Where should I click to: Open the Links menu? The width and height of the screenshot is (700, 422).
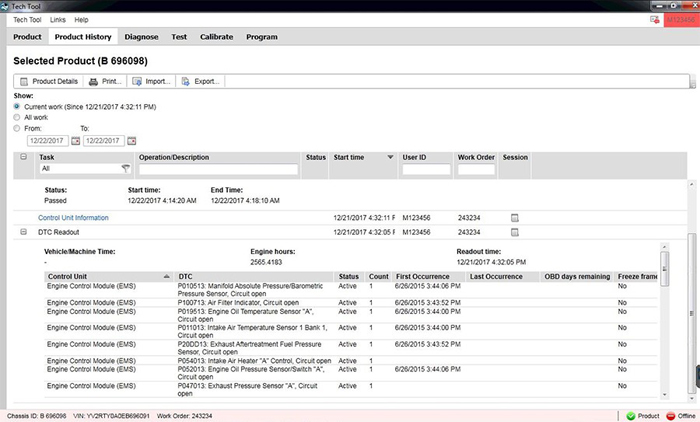coord(58,20)
